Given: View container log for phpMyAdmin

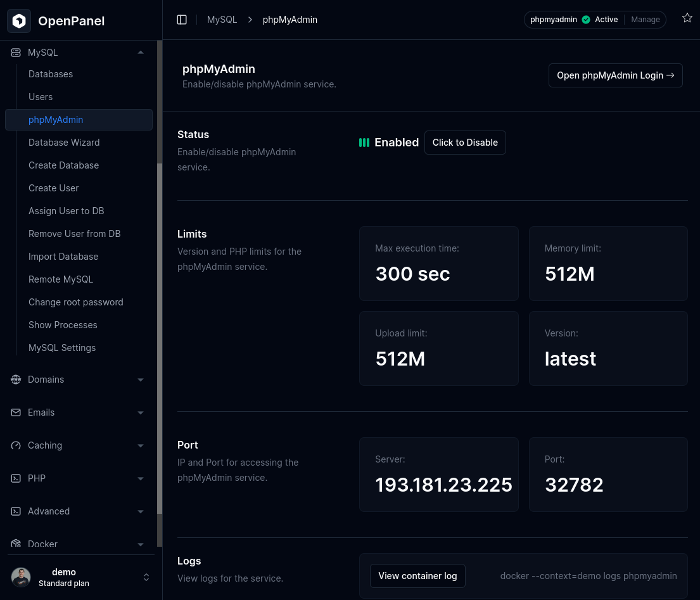Looking at the screenshot, I should coord(417,576).
